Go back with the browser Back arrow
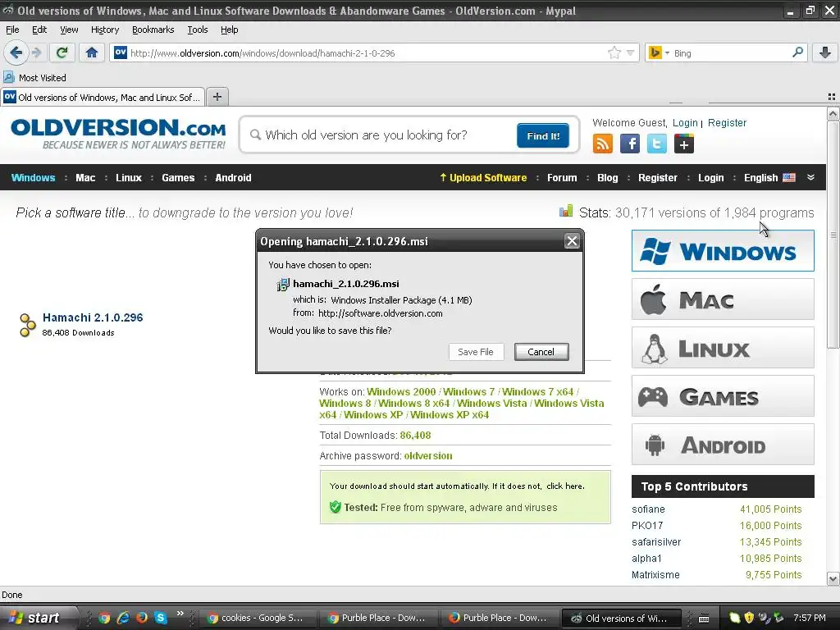Image resolution: width=840 pixels, height=630 pixels. click(16, 52)
